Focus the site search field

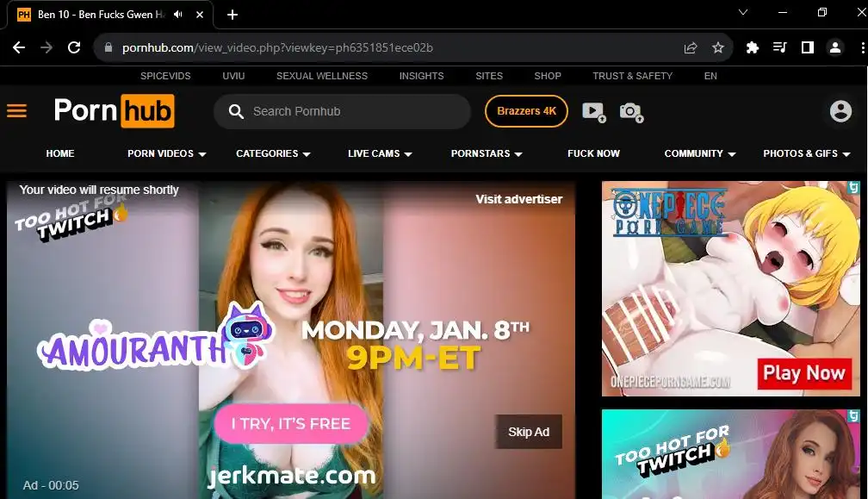tap(342, 111)
